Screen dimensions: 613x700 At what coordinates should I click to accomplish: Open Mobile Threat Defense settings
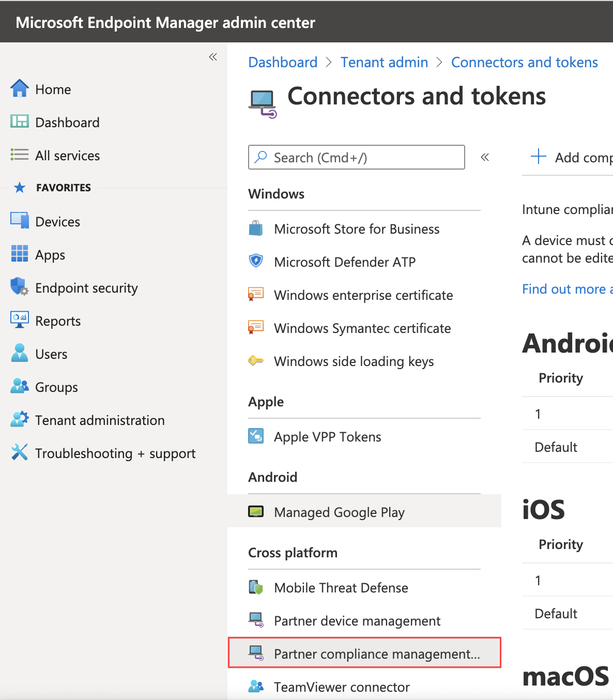[x=341, y=588]
